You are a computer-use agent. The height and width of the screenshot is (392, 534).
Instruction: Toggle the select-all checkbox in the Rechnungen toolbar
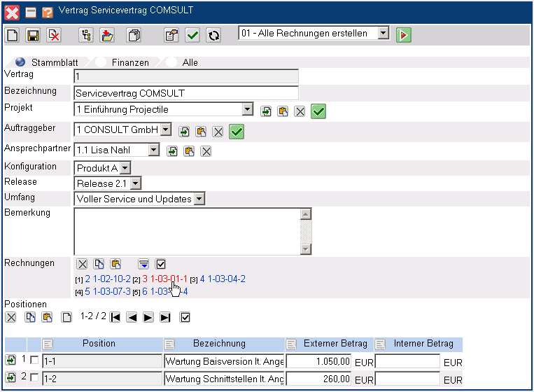(x=161, y=264)
